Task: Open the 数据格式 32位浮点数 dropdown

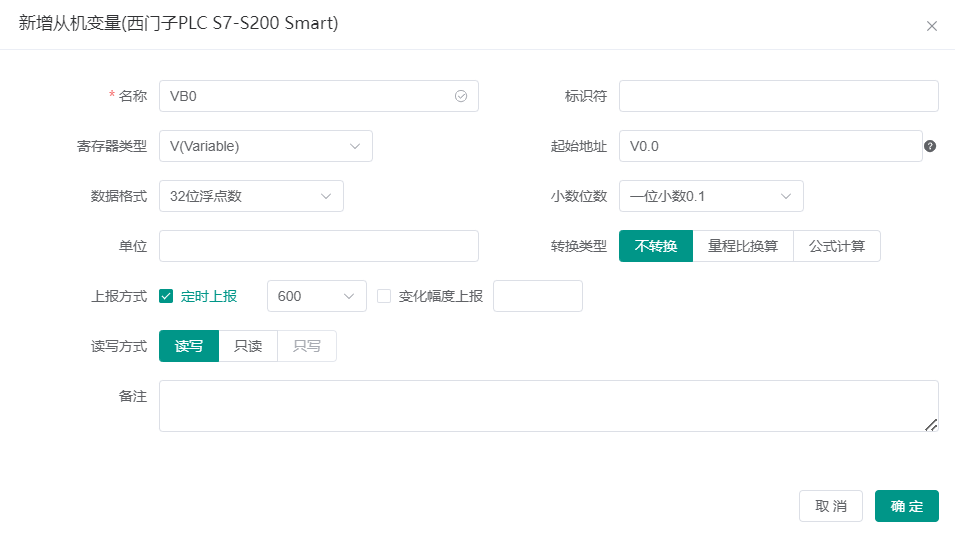Action: click(252, 196)
